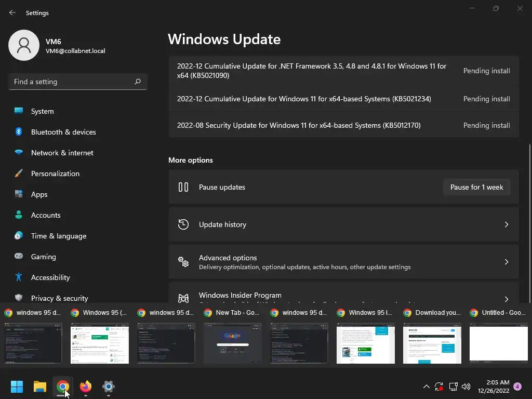Viewport: 532px width, 399px height.
Task: Click the VM6 user avatar picture
Action: click(x=24, y=45)
